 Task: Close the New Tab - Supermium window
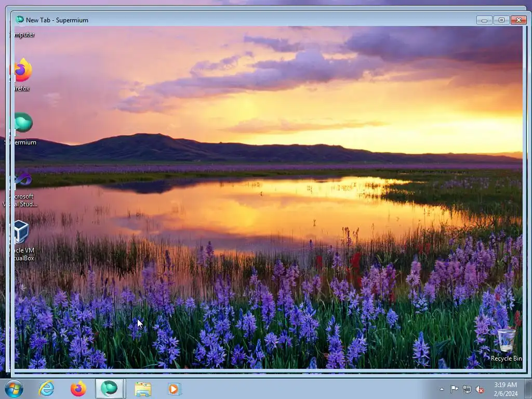pyautogui.click(x=518, y=20)
